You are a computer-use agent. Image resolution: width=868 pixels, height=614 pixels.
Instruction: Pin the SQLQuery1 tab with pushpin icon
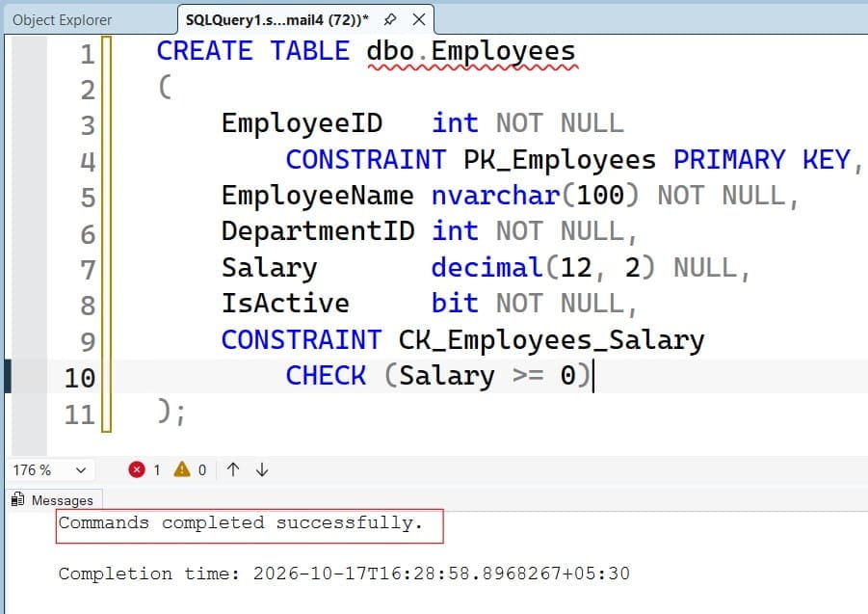click(x=390, y=20)
